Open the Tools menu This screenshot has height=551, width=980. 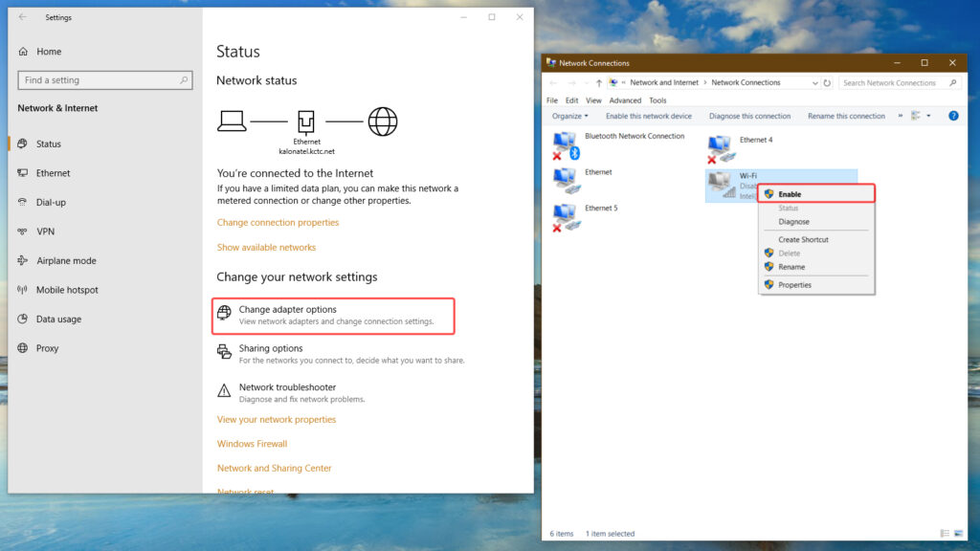tap(657, 100)
